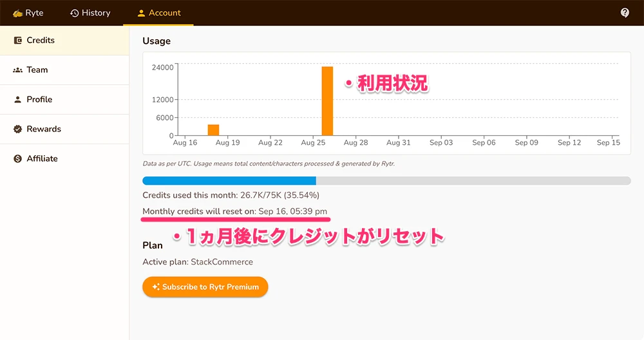Click the Account person icon
The image size is (644, 340).
pyautogui.click(x=141, y=13)
